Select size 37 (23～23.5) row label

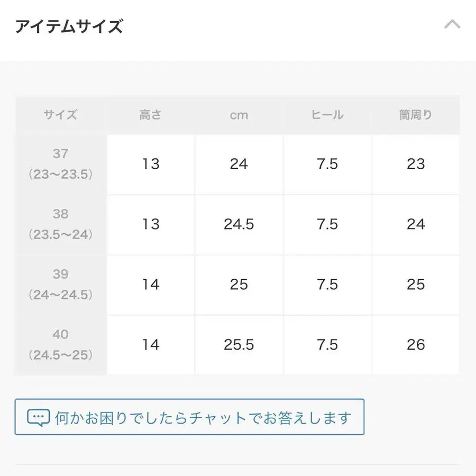pos(61,164)
